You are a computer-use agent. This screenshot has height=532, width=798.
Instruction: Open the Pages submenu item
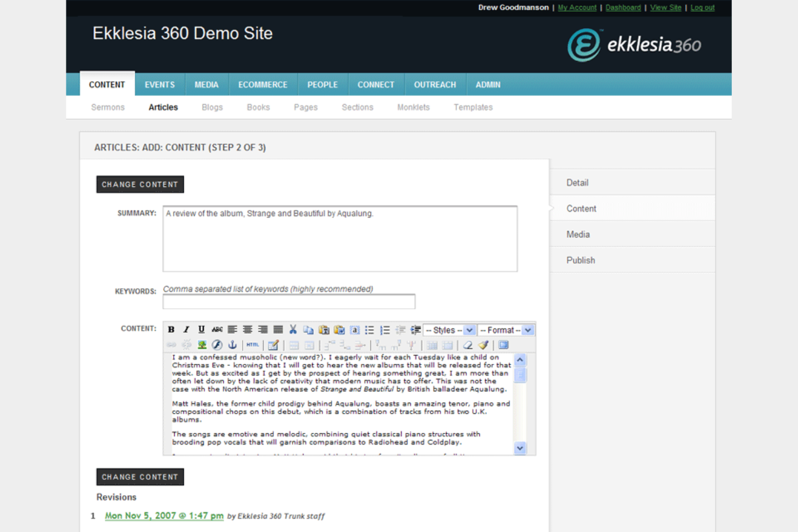pyautogui.click(x=306, y=107)
